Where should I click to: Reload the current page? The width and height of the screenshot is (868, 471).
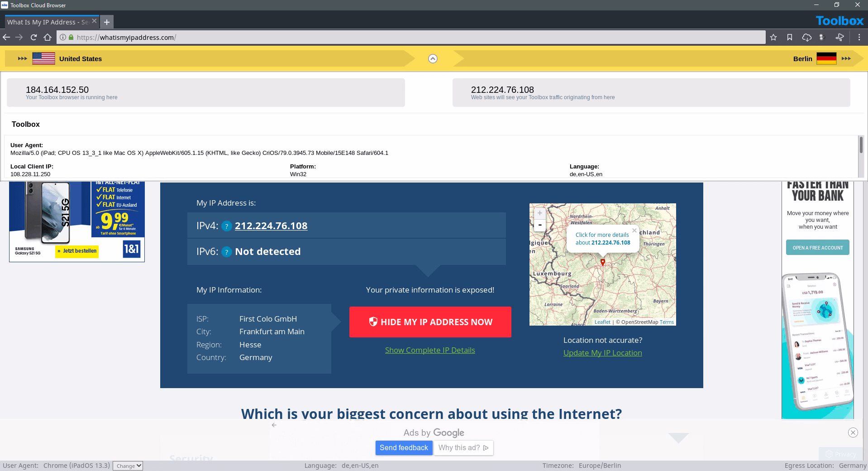click(33, 37)
